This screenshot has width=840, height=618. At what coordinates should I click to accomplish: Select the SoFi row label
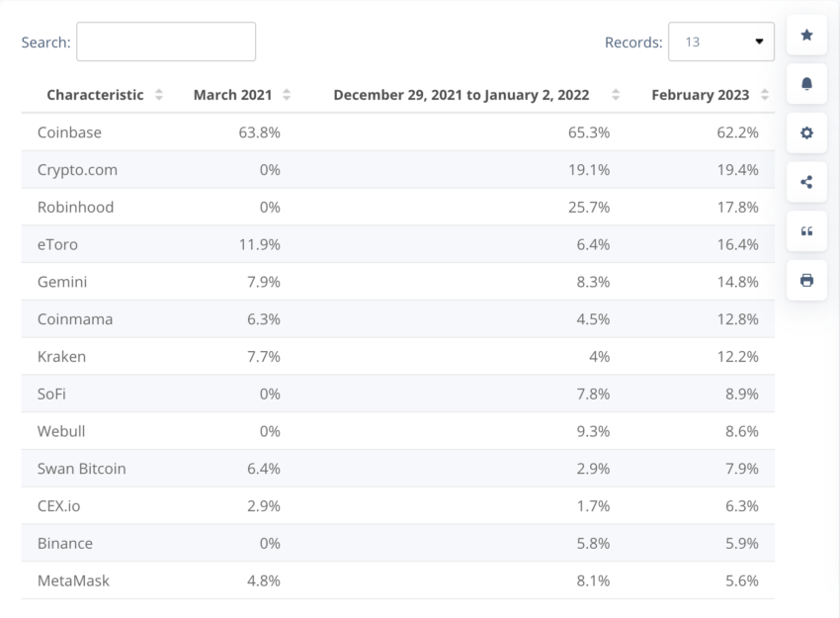pos(51,394)
